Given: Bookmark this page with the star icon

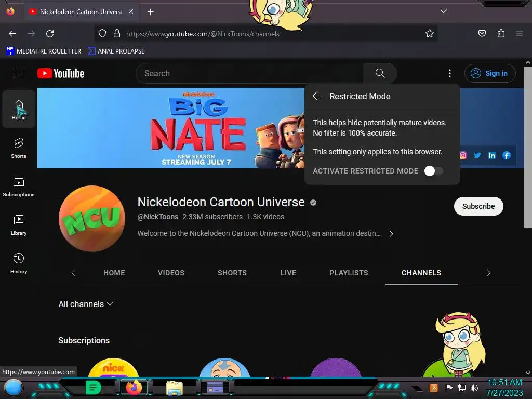Looking at the screenshot, I should point(430,34).
